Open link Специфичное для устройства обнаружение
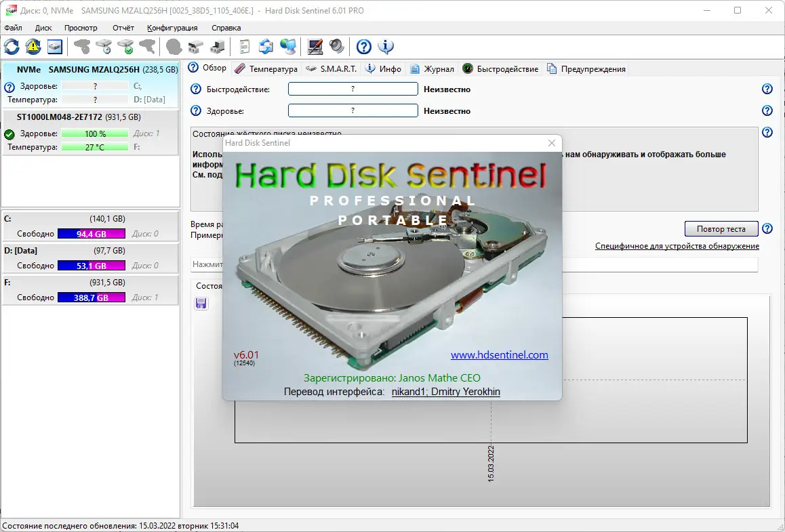 [677, 246]
